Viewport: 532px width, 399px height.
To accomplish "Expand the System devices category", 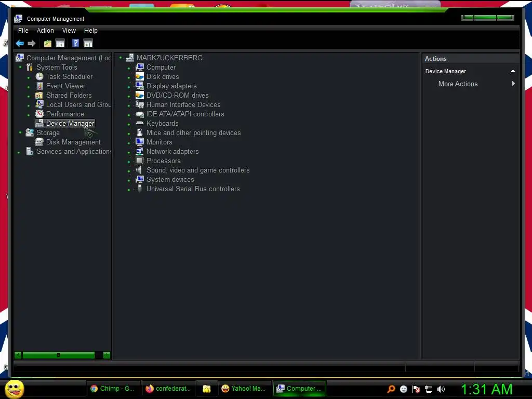I will click(x=129, y=180).
